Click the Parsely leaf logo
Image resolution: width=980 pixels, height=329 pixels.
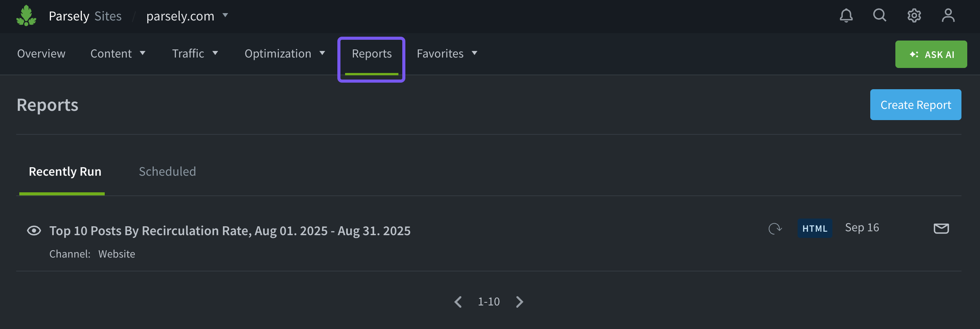(x=26, y=16)
